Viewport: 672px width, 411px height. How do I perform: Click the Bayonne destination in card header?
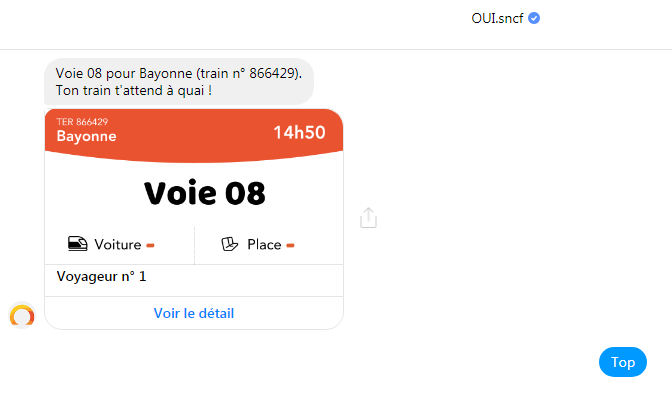87,136
